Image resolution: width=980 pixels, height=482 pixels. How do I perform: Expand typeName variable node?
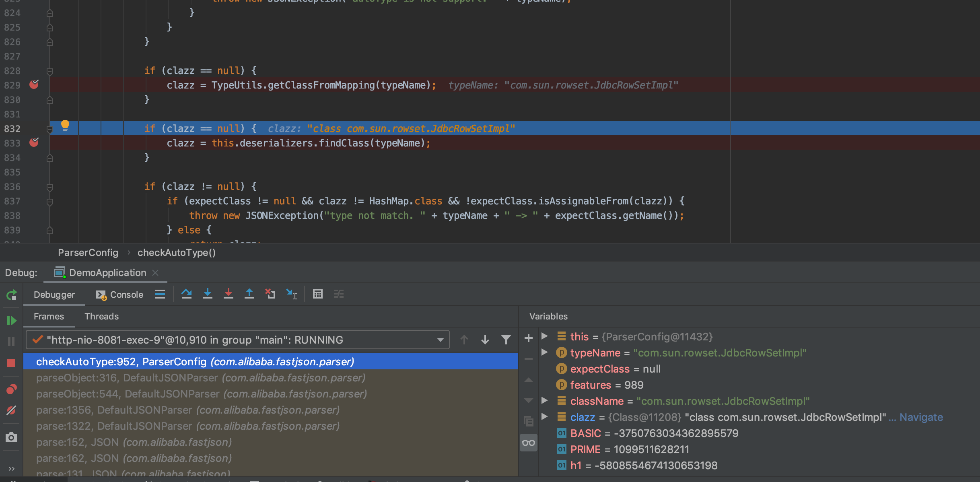pos(545,352)
